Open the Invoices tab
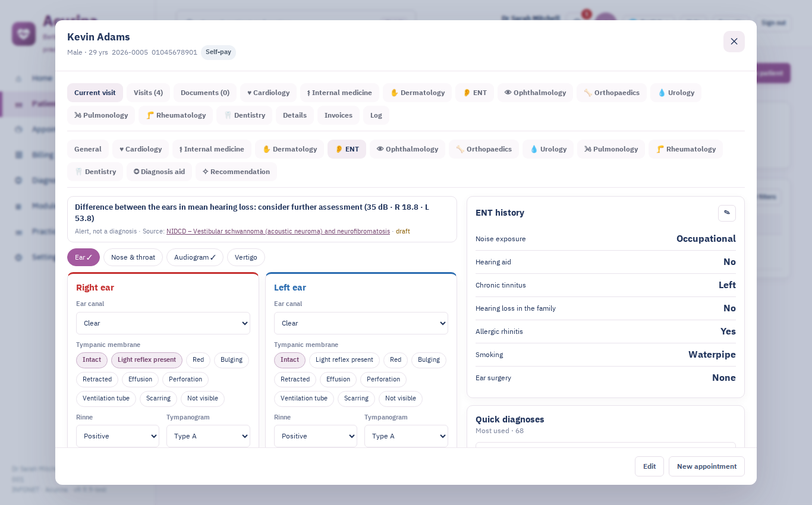The image size is (812, 505). tap(338, 115)
